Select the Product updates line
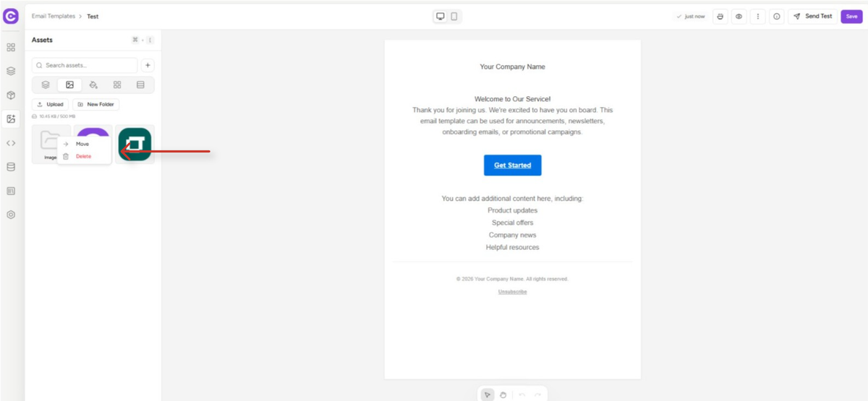The width and height of the screenshot is (868, 401). point(512,210)
